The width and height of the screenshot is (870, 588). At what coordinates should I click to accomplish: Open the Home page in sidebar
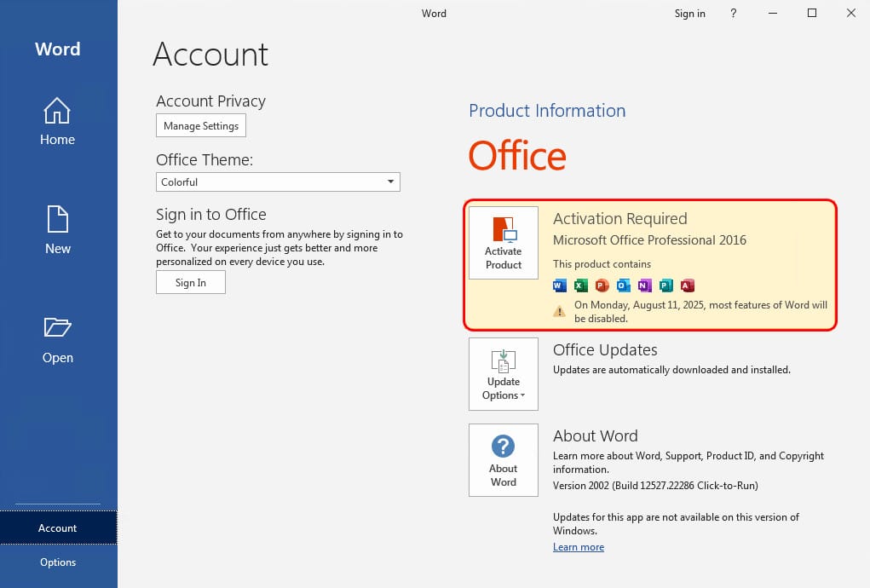[57, 122]
